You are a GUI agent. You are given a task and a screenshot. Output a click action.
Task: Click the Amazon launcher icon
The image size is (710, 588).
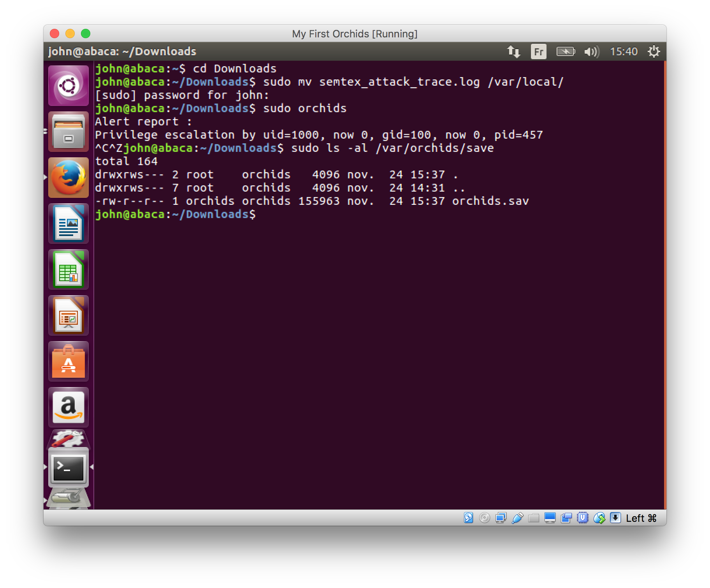(x=69, y=407)
